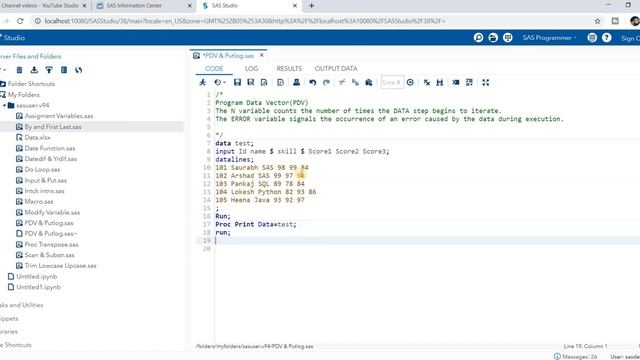The height and width of the screenshot is (360, 640).
Task: Open Input & Put.sas file
Action: point(46,180)
